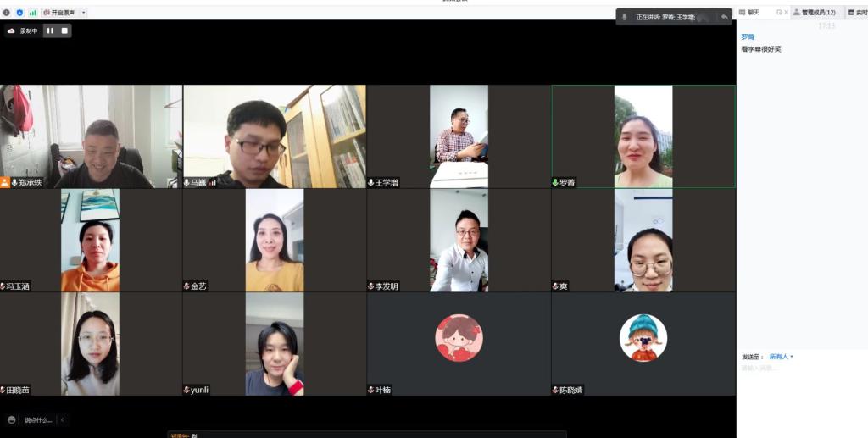The image size is (868, 438).
Task: Close the chat tab
Action: [x=787, y=13]
